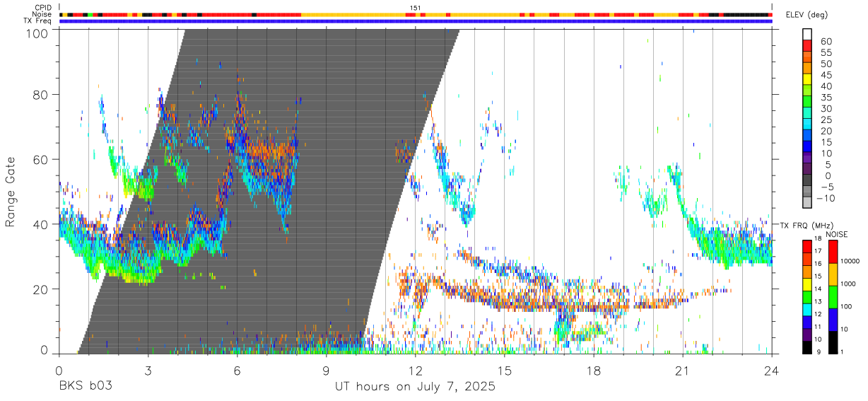Pick the cyan 20–25 elevation colorbar segment
Viewport: 868px width, 401px height.
[808, 125]
